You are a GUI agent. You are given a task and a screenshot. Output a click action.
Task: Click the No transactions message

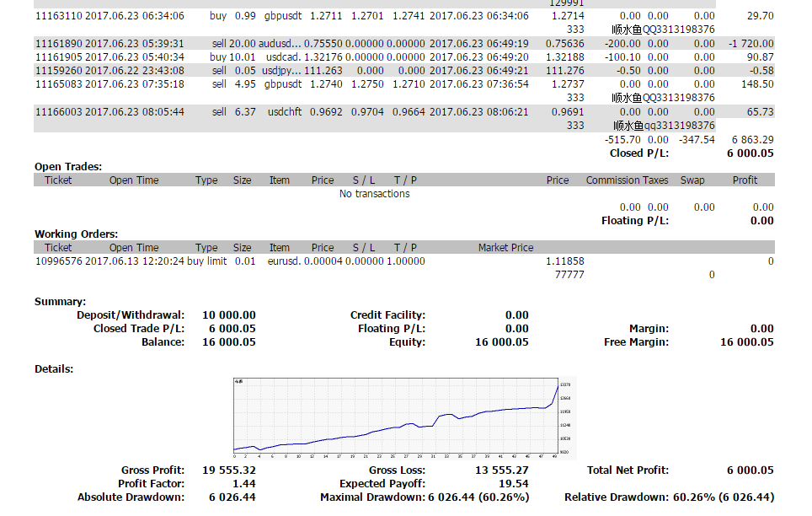374,194
